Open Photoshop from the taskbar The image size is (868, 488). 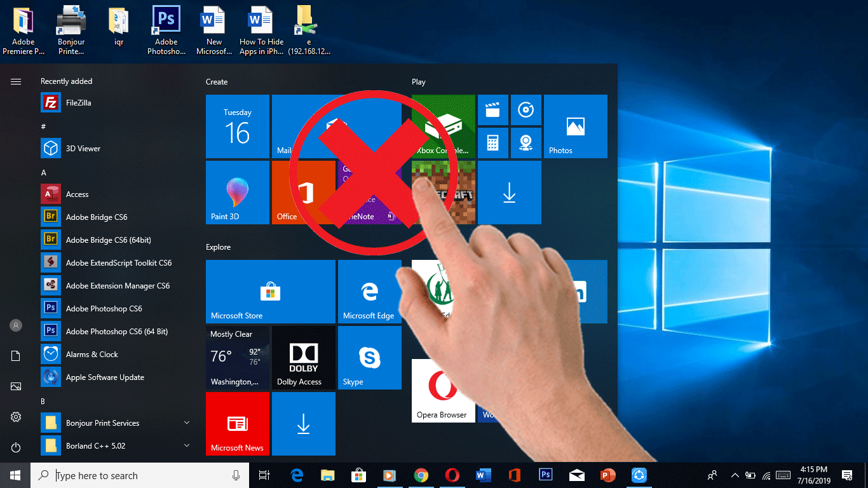tap(545, 475)
